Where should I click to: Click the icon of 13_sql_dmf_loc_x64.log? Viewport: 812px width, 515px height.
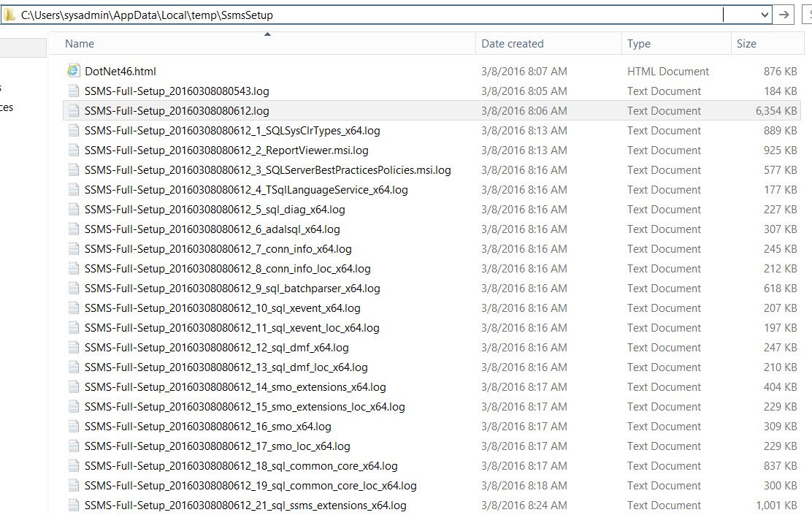pos(74,367)
